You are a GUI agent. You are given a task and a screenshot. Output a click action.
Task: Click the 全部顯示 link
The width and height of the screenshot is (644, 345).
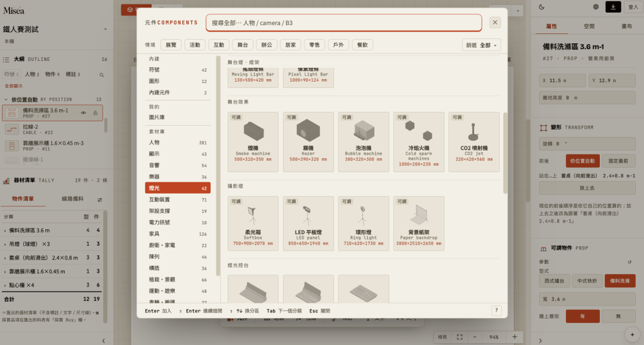point(14,86)
